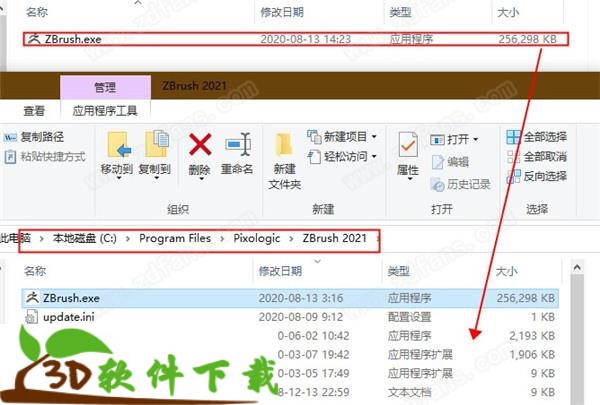
Task: Sort by Date modified (修改日期) in lower list
Action: point(280,271)
